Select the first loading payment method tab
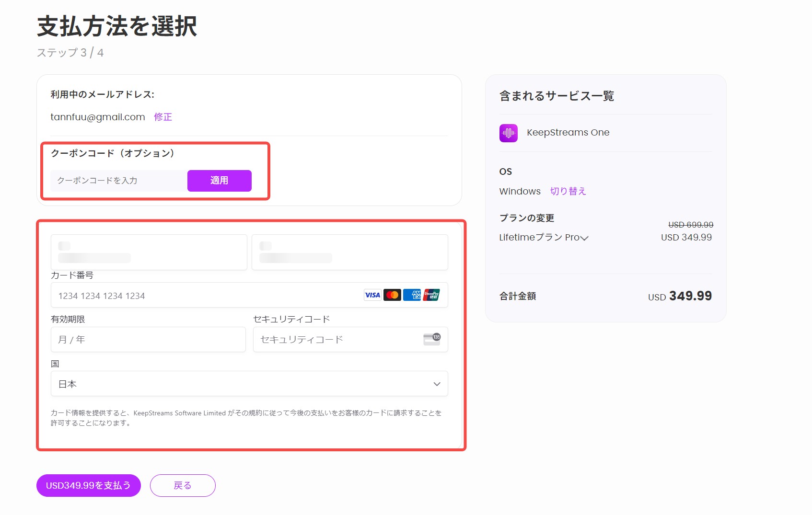 click(149, 252)
